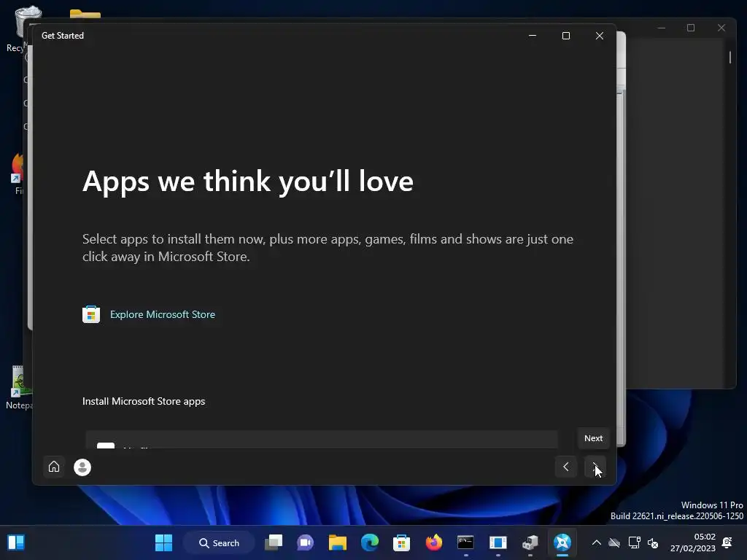Go to the Get Started home page

(x=54, y=467)
